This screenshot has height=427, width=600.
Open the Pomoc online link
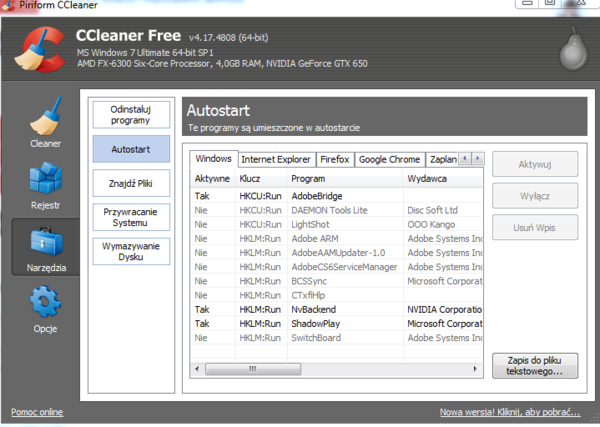coord(37,412)
